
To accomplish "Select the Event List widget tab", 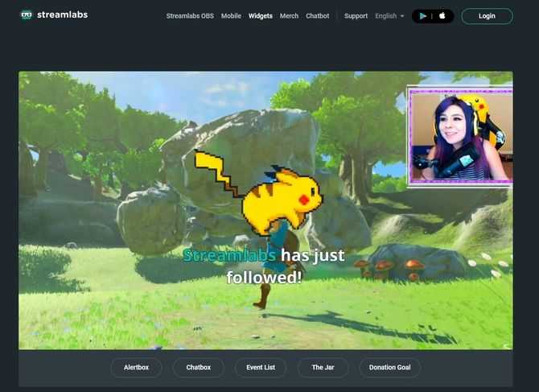I will point(261,367).
